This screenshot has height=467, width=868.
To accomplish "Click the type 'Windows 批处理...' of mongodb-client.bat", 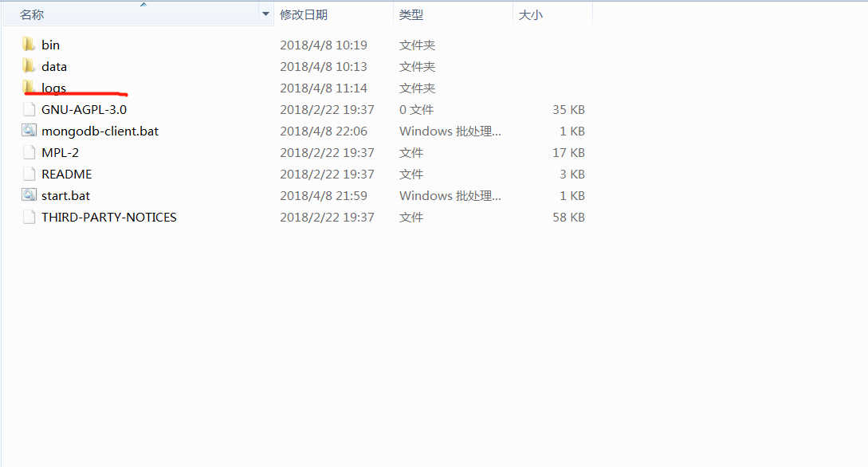I will (450, 131).
